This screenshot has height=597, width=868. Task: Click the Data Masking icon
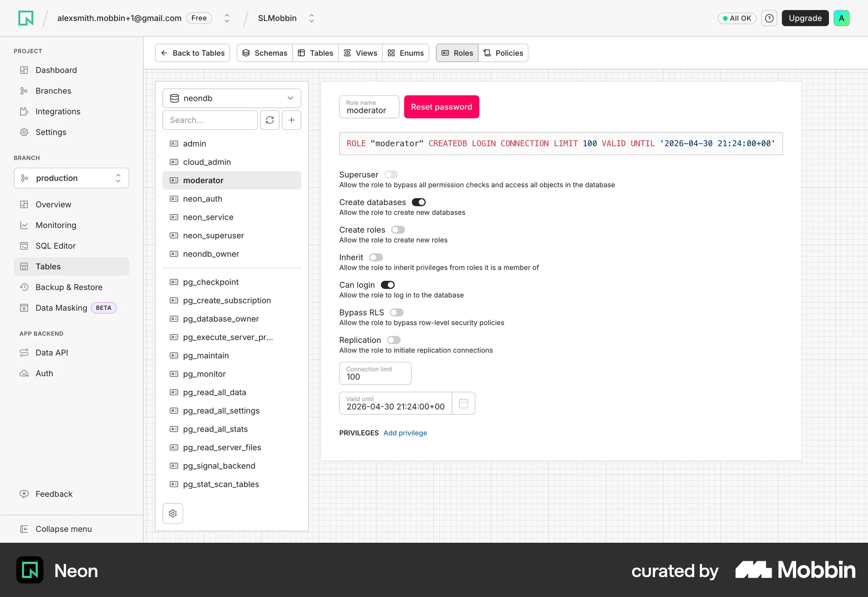pos(24,308)
